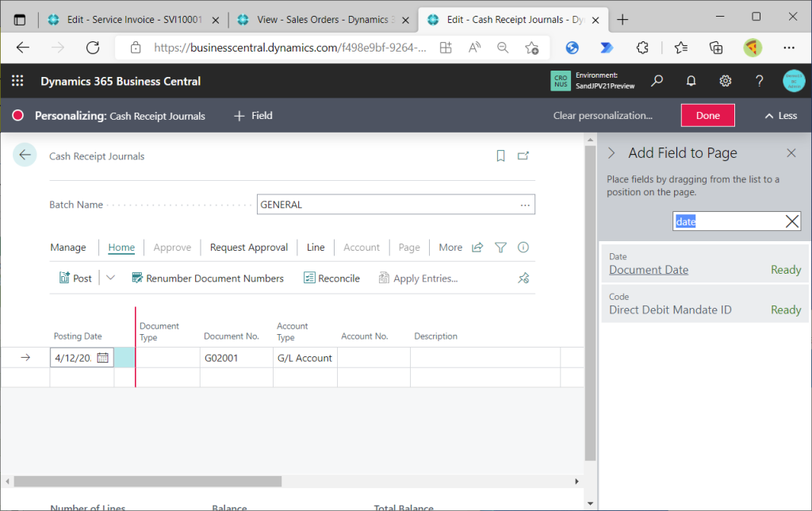Open the settings gear in Business Central

[x=725, y=81]
